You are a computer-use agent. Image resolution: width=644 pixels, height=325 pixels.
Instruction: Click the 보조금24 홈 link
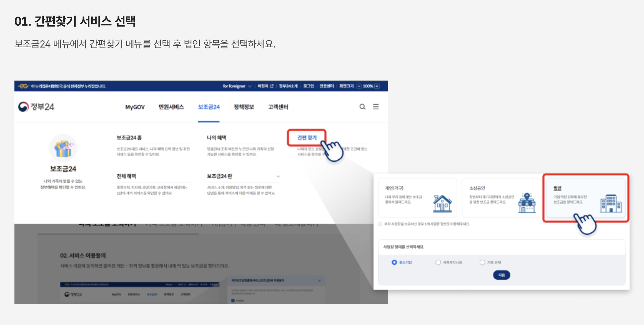pos(129,138)
